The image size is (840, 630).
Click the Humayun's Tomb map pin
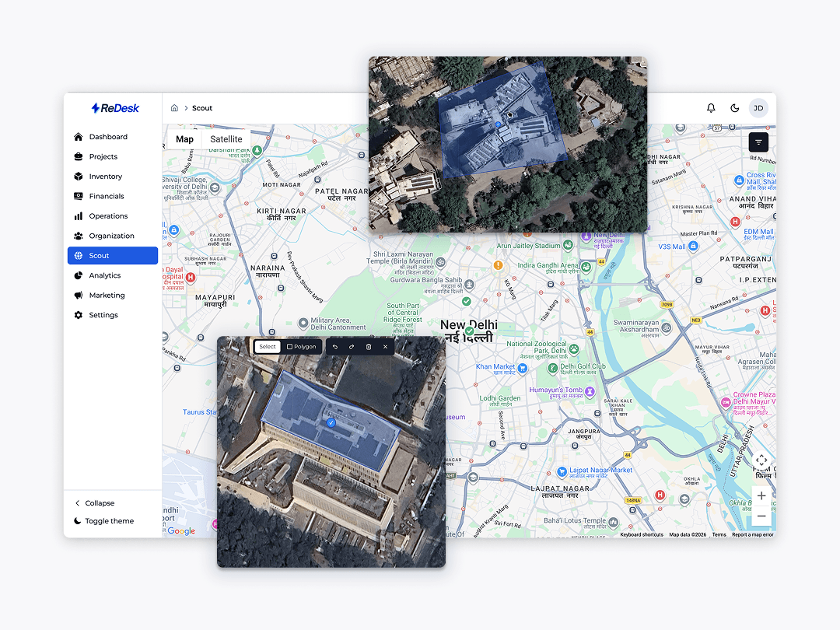pos(590,391)
